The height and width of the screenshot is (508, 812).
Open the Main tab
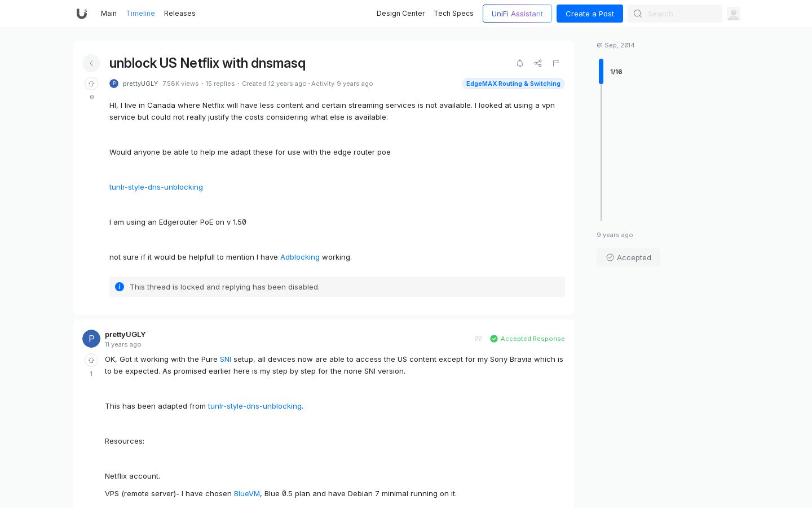pos(109,14)
